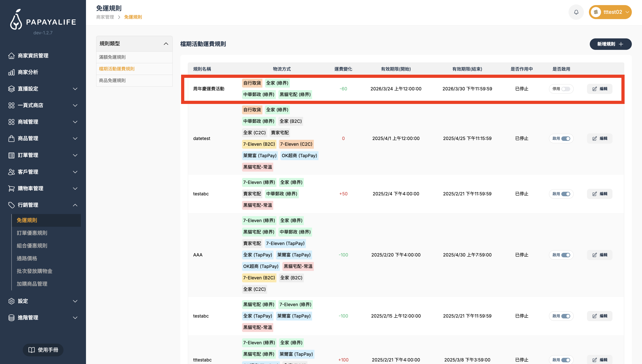Screen dimensions: 642x364
Task: Select 商品免運規則 rule type
Action: pos(112,81)
